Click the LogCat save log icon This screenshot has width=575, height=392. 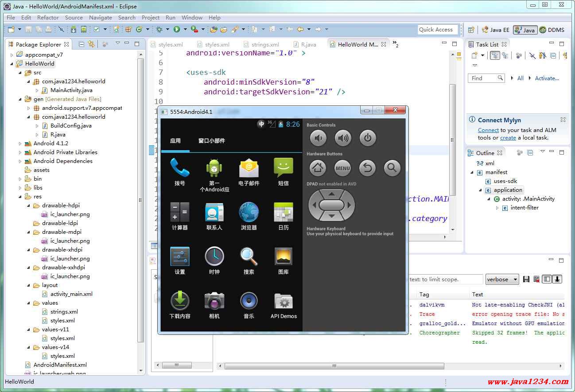click(526, 279)
